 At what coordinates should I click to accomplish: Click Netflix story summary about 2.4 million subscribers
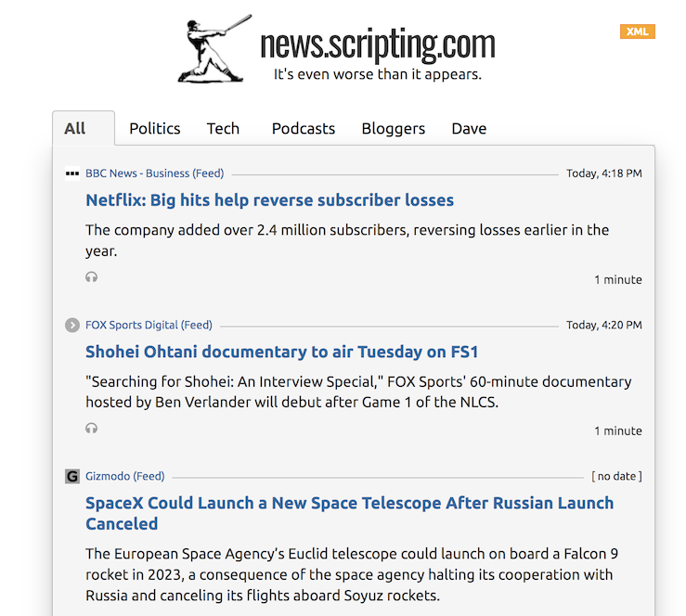(x=347, y=240)
